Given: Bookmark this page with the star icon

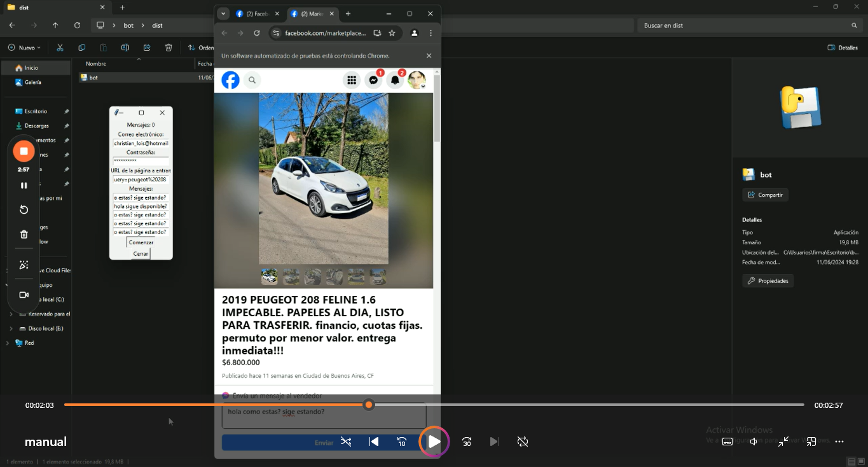Looking at the screenshot, I should click(392, 33).
